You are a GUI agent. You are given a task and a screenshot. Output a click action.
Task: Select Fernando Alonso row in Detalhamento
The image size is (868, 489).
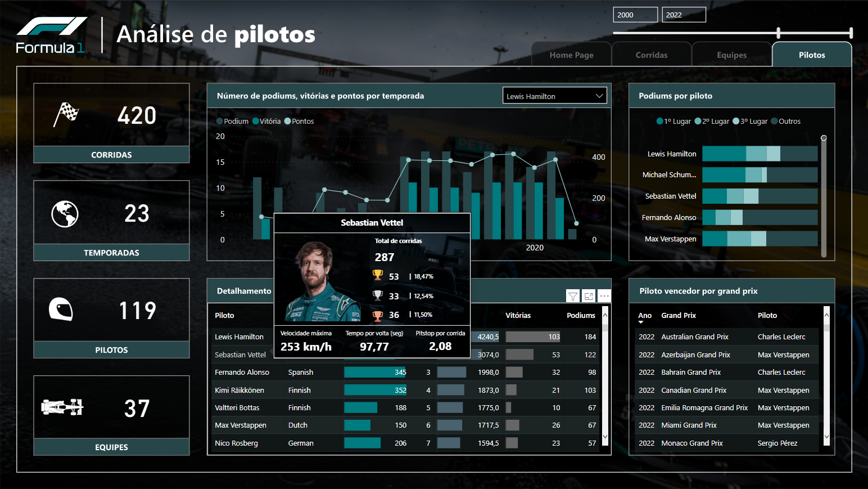tap(405, 372)
